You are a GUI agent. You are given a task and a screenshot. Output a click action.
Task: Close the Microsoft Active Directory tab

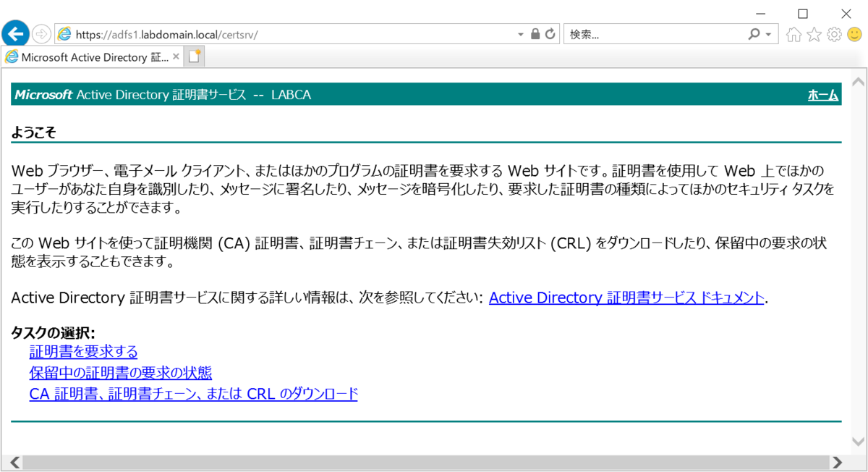click(x=176, y=56)
